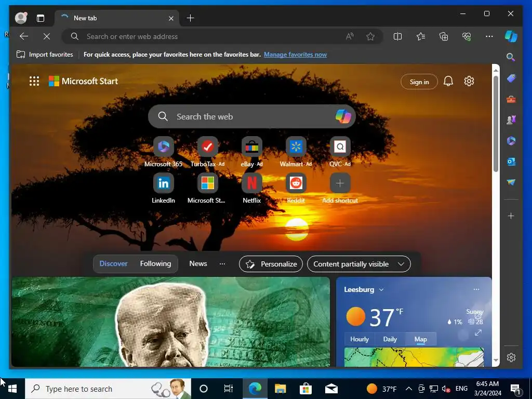
Task: Click the Read aloud icon in address bar
Action: pos(350,36)
